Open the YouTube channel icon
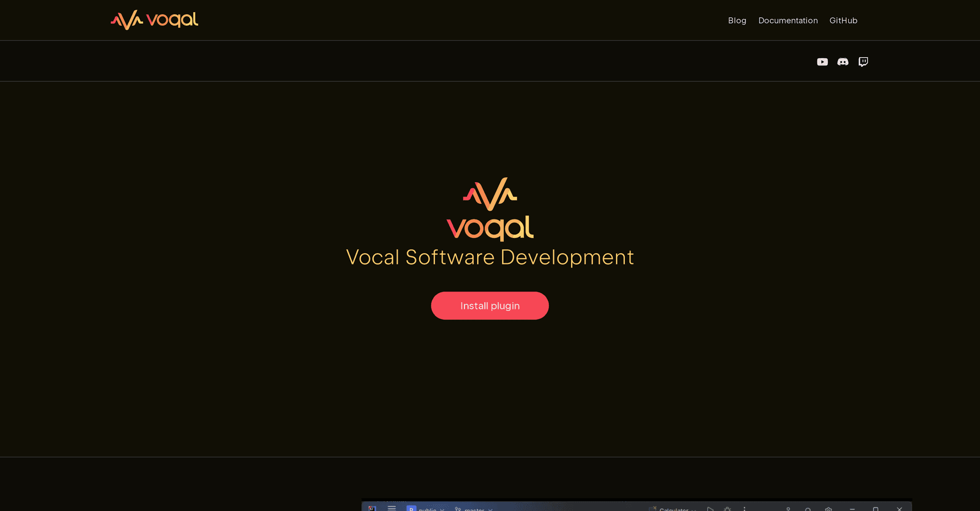The image size is (980, 511). pyautogui.click(x=822, y=62)
